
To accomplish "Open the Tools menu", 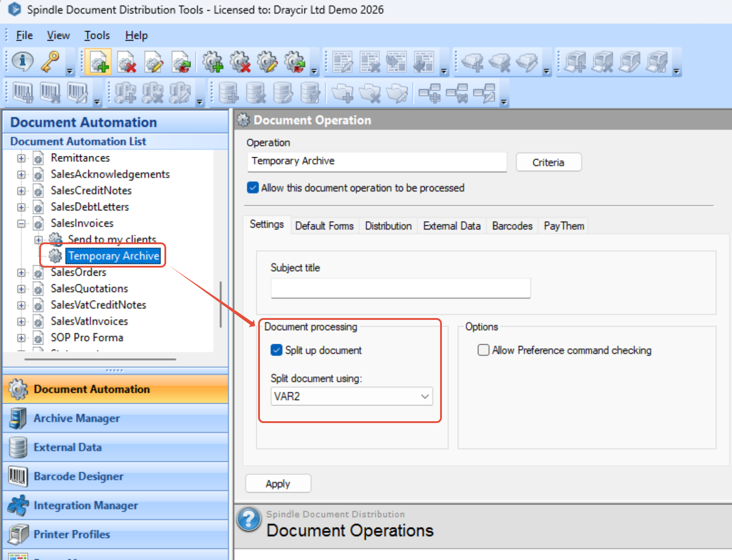I will pyautogui.click(x=97, y=35).
